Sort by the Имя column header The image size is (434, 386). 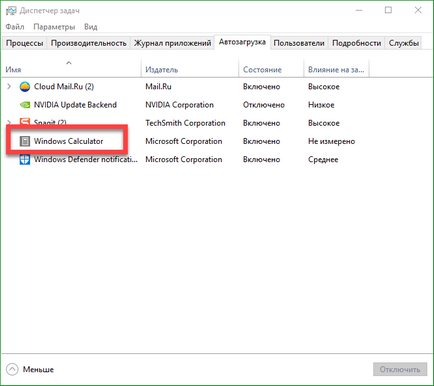click(71, 68)
